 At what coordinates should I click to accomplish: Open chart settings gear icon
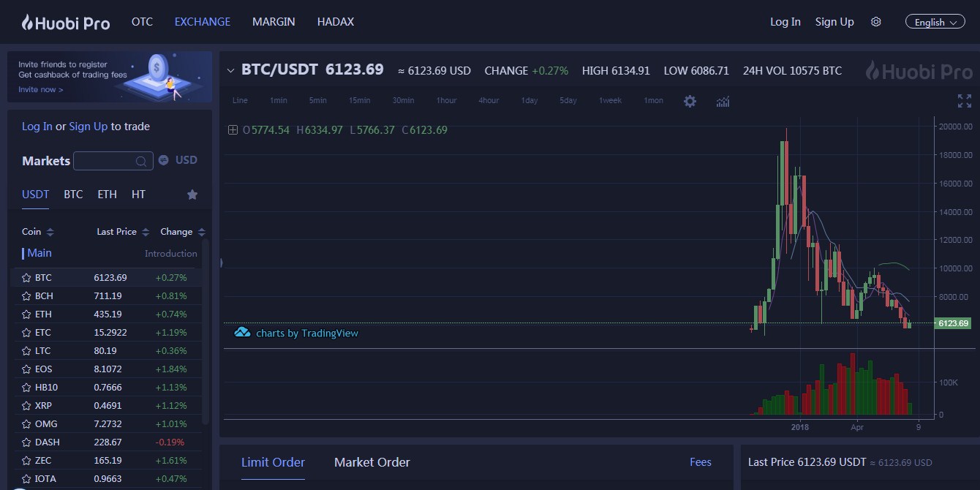coord(690,101)
